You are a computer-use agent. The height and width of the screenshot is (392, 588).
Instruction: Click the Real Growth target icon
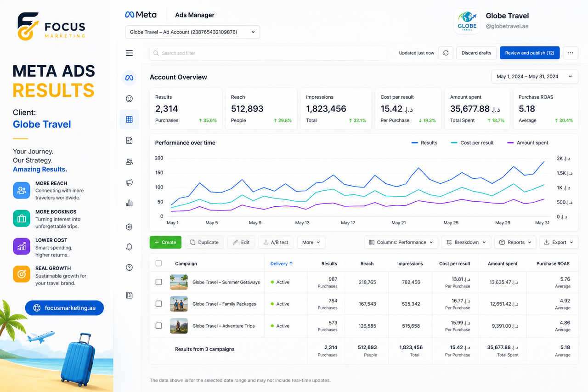click(22, 274)
